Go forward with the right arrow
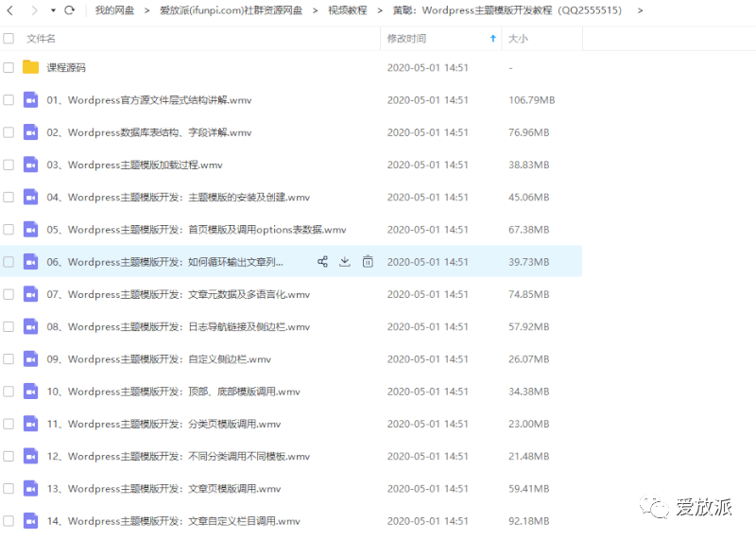This screenshot has width=756, height=540. pyautogui.click(x=34, y=10)
